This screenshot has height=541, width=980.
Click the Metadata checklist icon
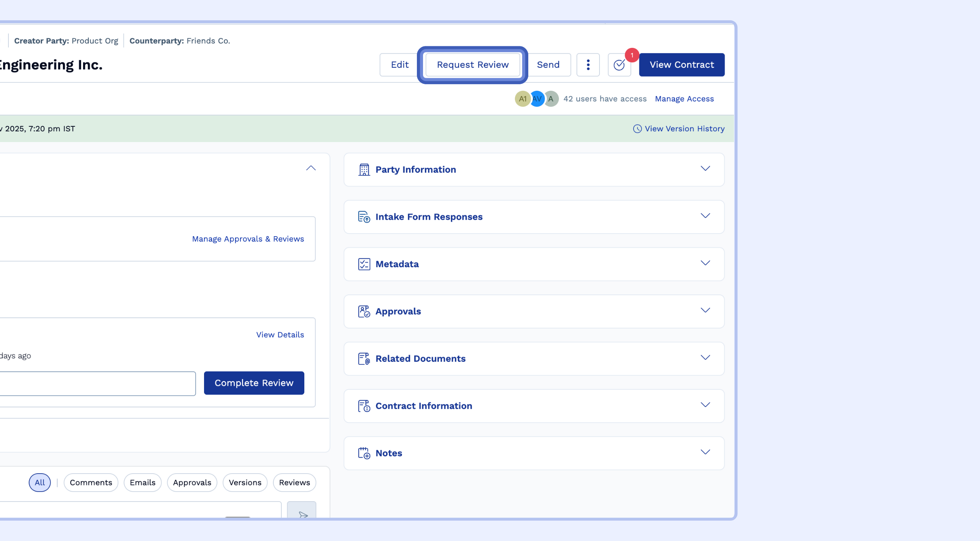364,264
